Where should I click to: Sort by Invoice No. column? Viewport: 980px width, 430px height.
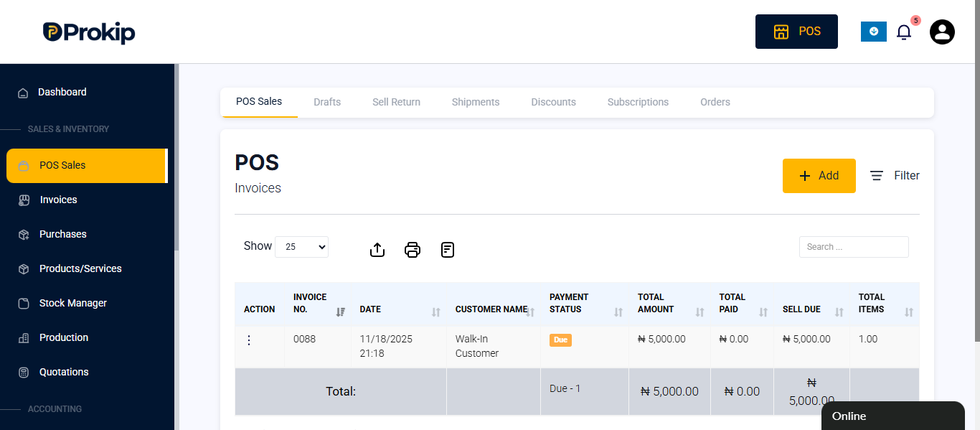click(318, 304)
